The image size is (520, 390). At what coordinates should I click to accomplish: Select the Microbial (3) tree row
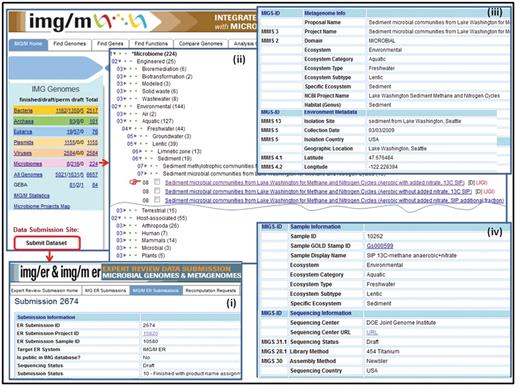click(156, 248)
